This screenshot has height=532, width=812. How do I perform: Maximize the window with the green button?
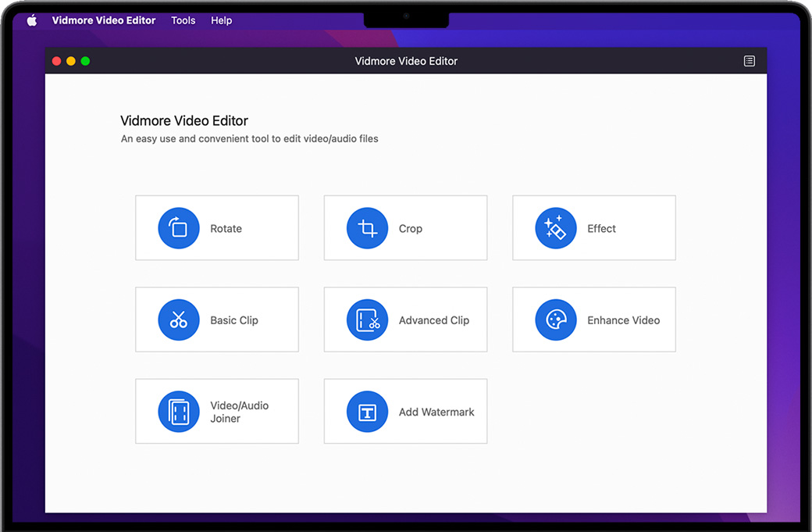(x=85, y=61)
